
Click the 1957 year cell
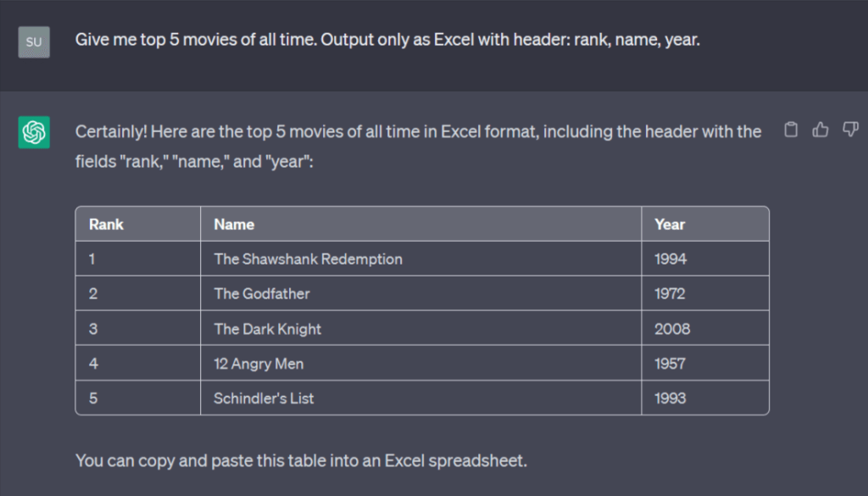coord(670,364)
